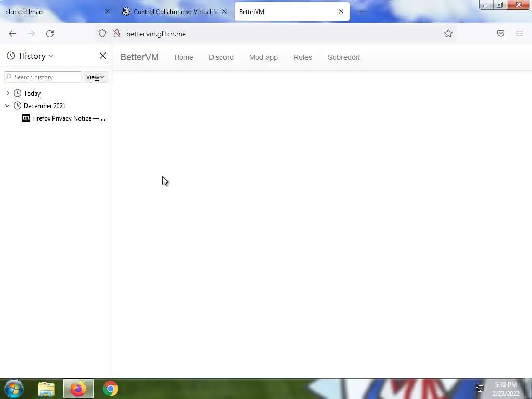Click the December 2021 clock icon
The image size is (532, 399).
click(17, 105)
